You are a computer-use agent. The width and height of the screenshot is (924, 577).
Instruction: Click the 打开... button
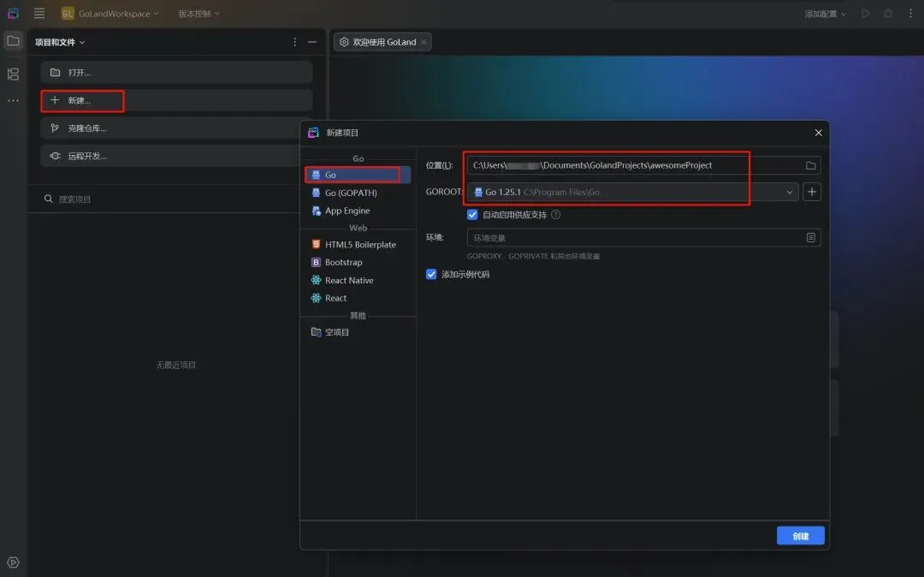coord(176,73)
